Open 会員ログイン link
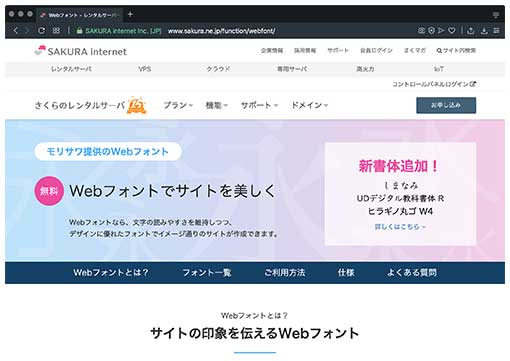 (x=376, y=51)
